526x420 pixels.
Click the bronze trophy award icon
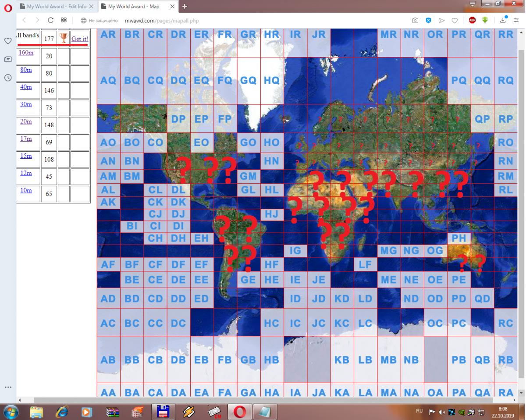pos(64,38)
